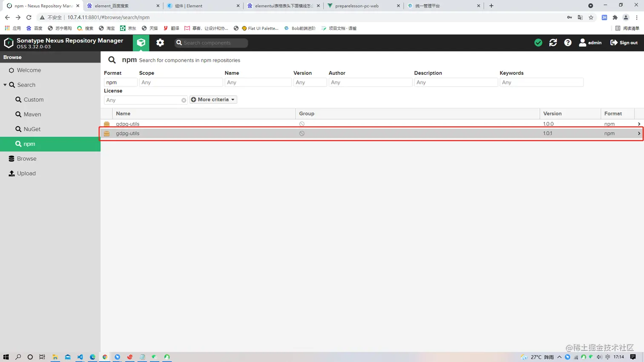Open the Browse cube icon in header
The width and height of the screenshot is (644, 362).
(141, 43)
